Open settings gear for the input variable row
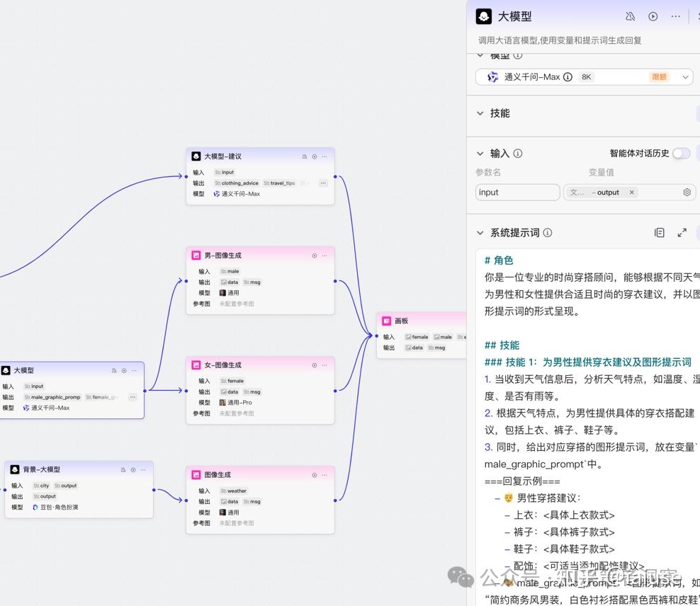The image size is (700, 606). pos(687,192)
